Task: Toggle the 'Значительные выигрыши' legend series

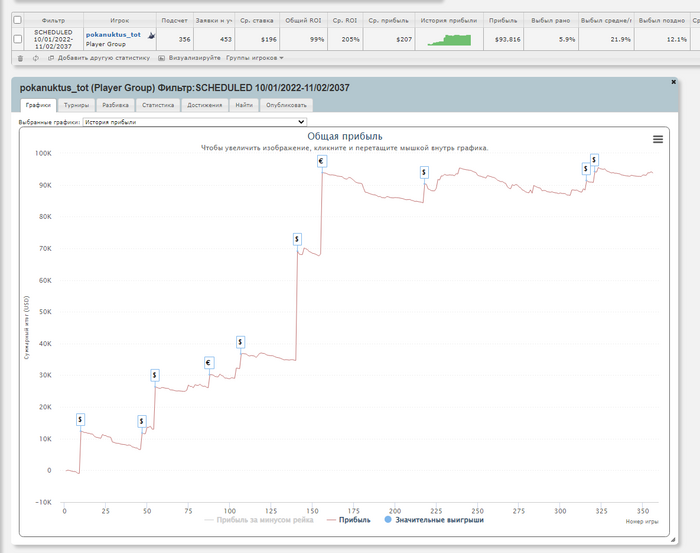Action: [x=434, y=520]
